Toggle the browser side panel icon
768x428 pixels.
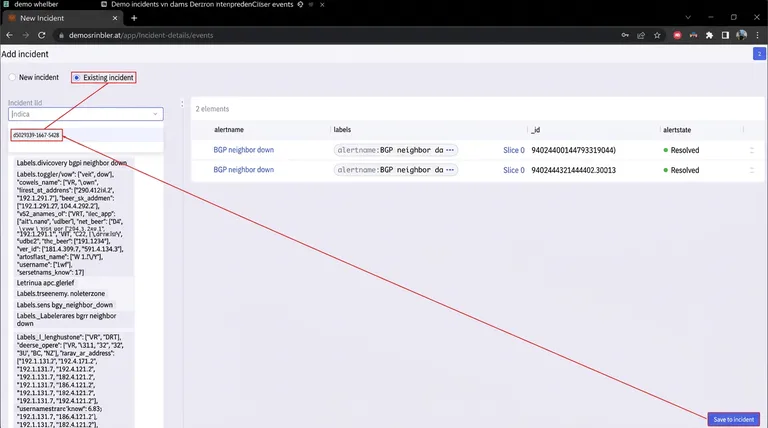pos(725,35)
